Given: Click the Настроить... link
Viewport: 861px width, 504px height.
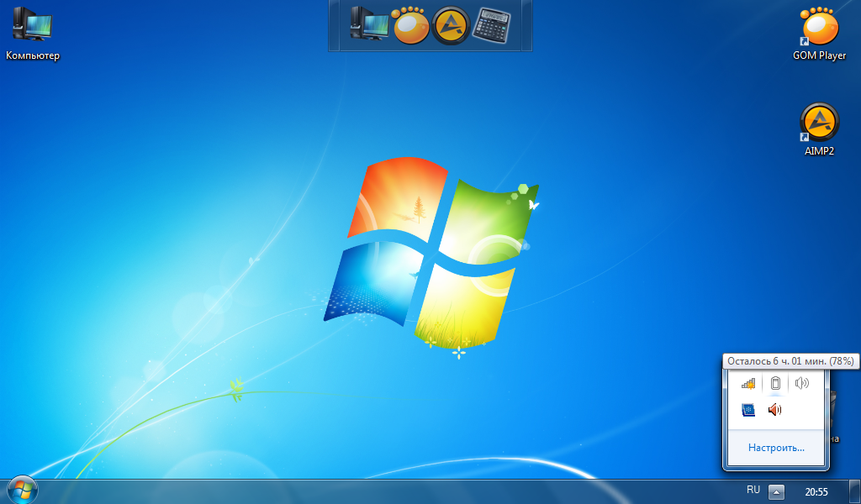Looking at the screenshot, I should (776, 448).
